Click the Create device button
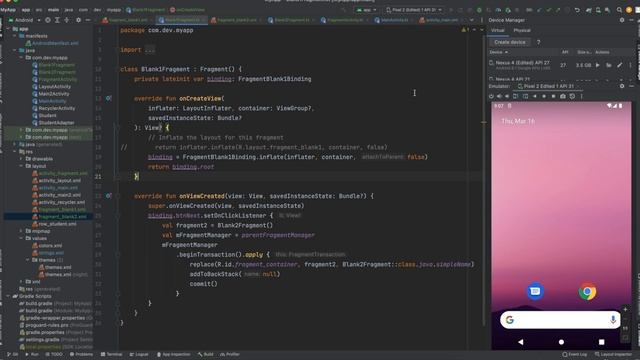Image resolution: width=640 pixels, height=360 pixels. (509, 42)
